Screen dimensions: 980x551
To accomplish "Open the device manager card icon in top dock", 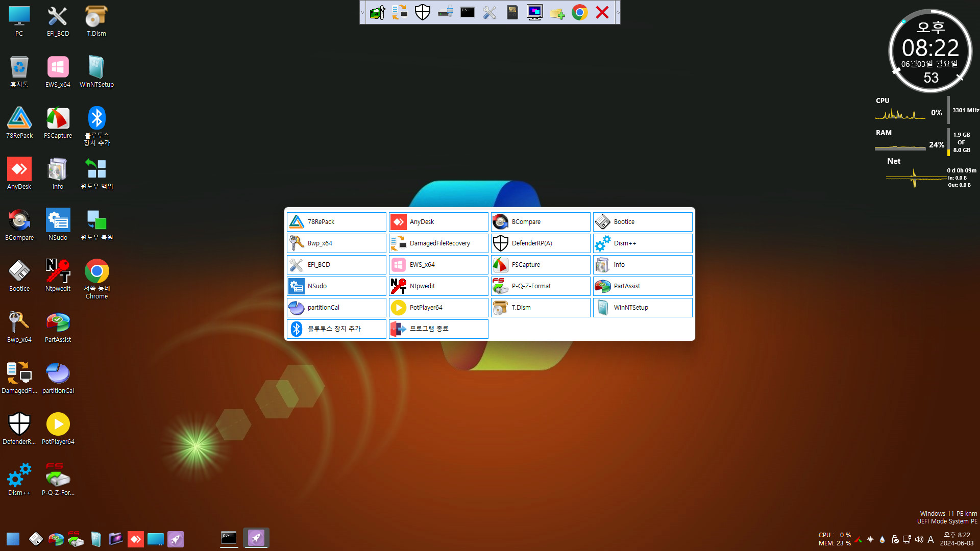I will [377, 12].
